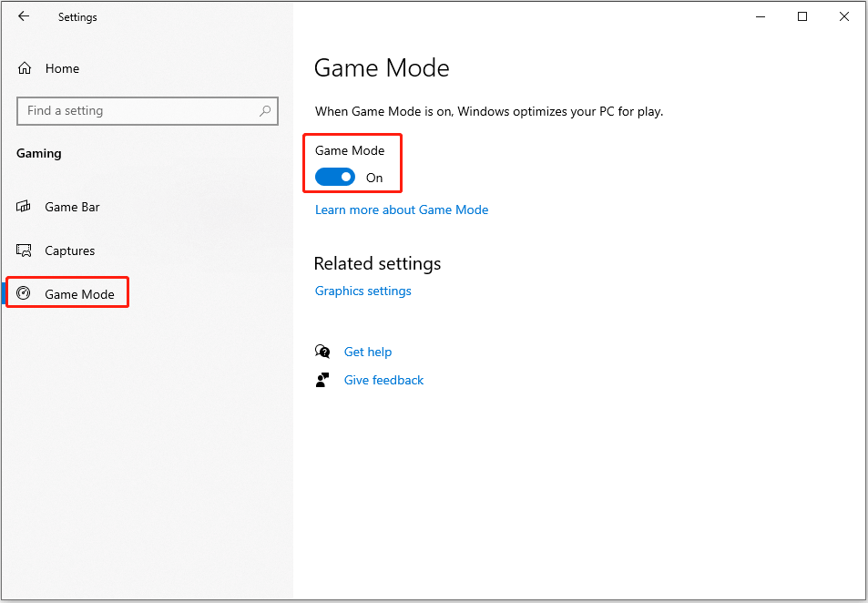The image size is (868, 603).
Task: Open the Get help link
Action: [368, 352]
